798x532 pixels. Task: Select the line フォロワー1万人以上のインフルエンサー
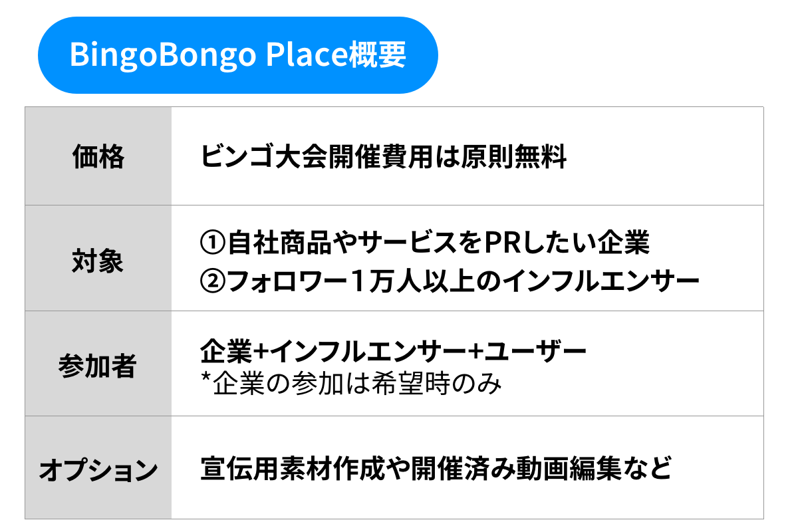[464, 281]
